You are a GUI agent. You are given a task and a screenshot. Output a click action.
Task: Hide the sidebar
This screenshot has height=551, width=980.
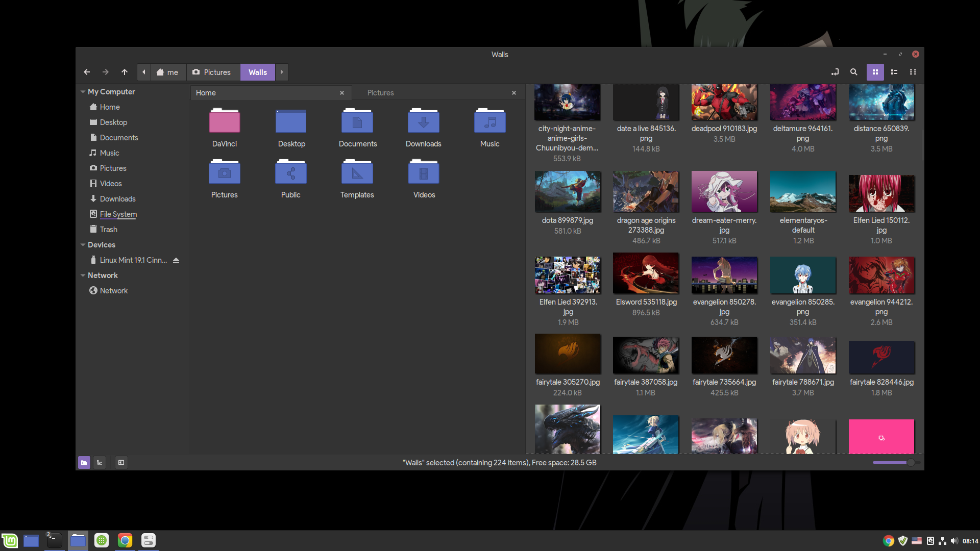121,463
